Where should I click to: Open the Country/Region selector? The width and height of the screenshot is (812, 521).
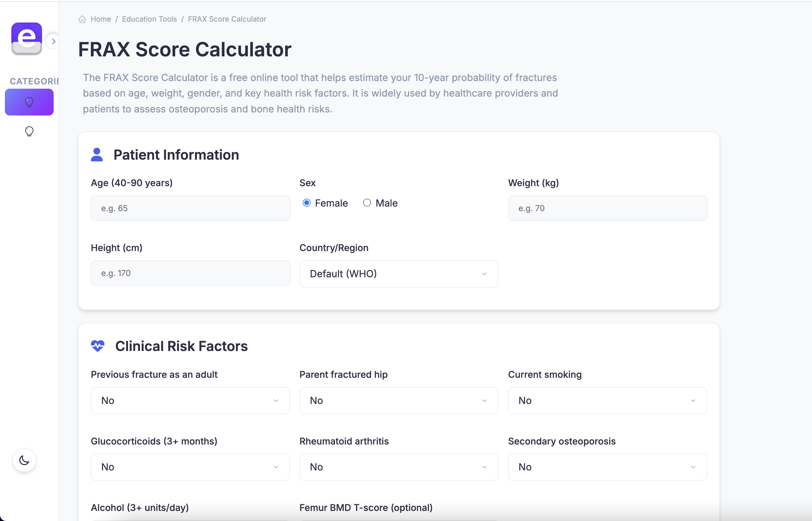[398, 274]
